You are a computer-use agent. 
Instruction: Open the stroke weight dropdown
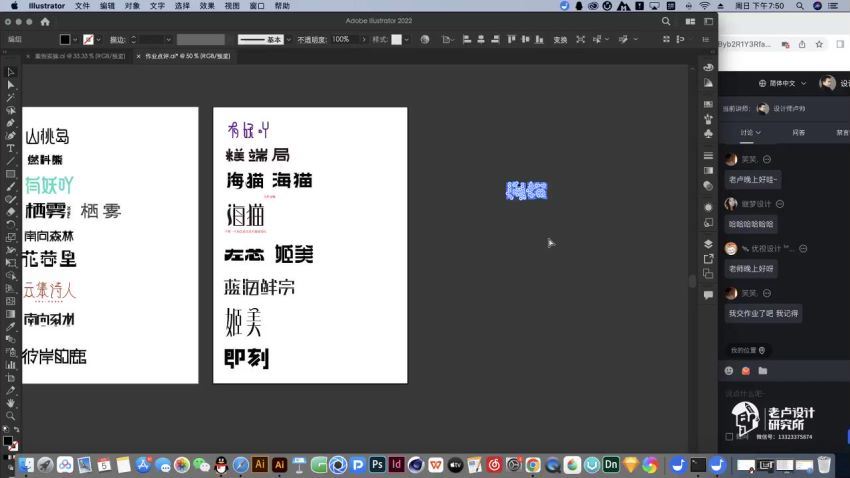169,40
